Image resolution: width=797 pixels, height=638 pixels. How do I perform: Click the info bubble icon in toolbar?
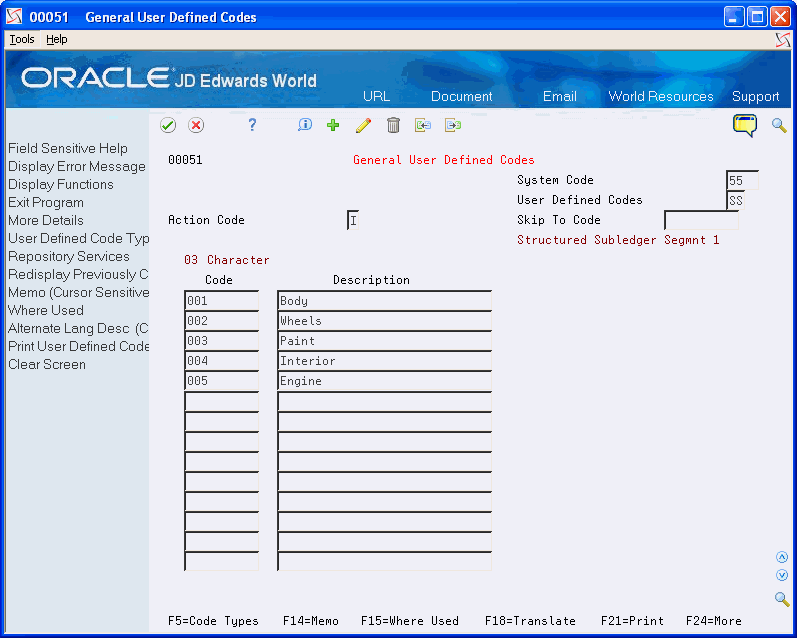pos(304,125)
